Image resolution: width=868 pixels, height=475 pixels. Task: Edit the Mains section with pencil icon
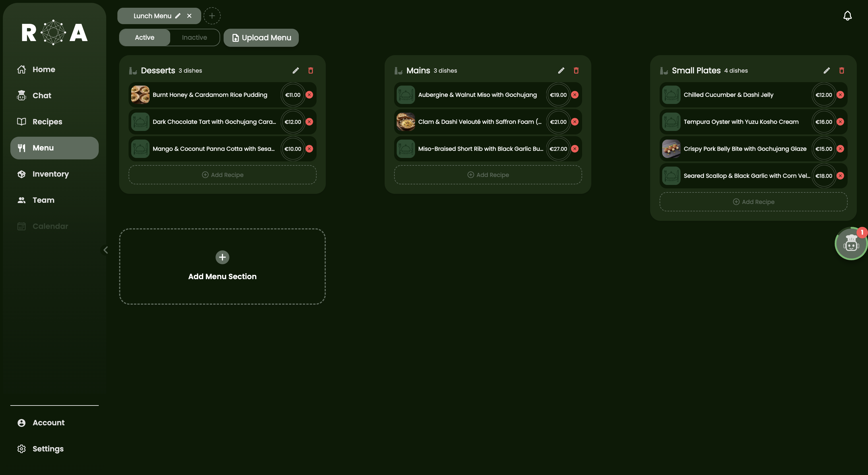[x=561, y=70]
